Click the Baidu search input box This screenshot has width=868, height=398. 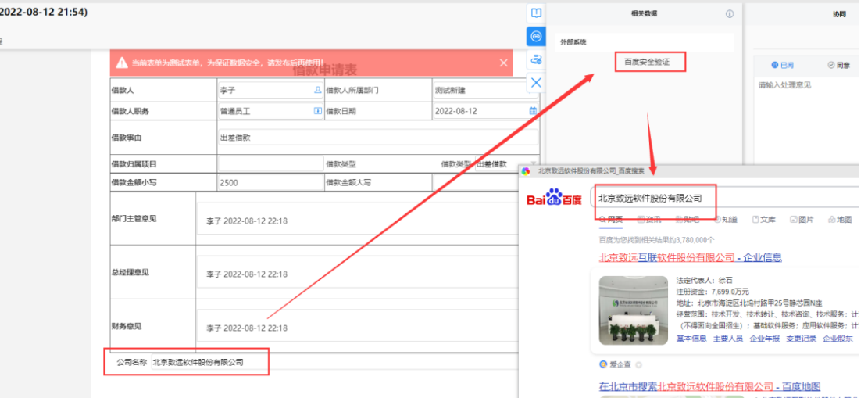tap(725, 198)
